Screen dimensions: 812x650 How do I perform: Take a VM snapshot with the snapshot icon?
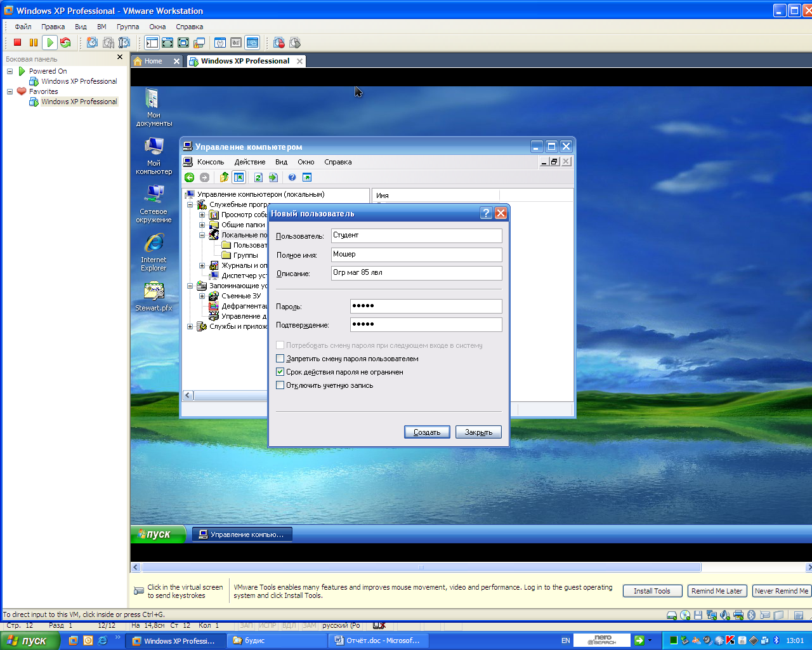[x=93, y=43]
